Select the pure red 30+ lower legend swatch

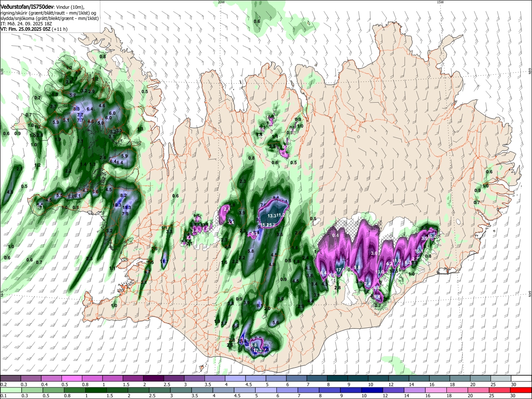tap(521, 390)
